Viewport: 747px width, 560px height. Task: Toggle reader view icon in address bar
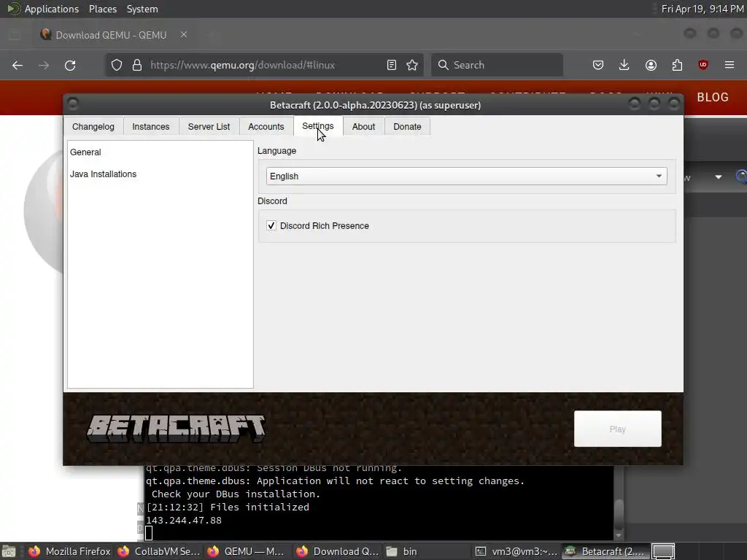pyautogui.click(x=392, y=65)
